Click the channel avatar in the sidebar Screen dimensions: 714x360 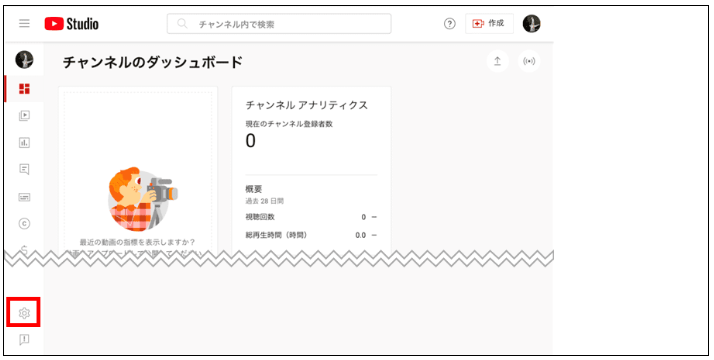click(24, 59)
